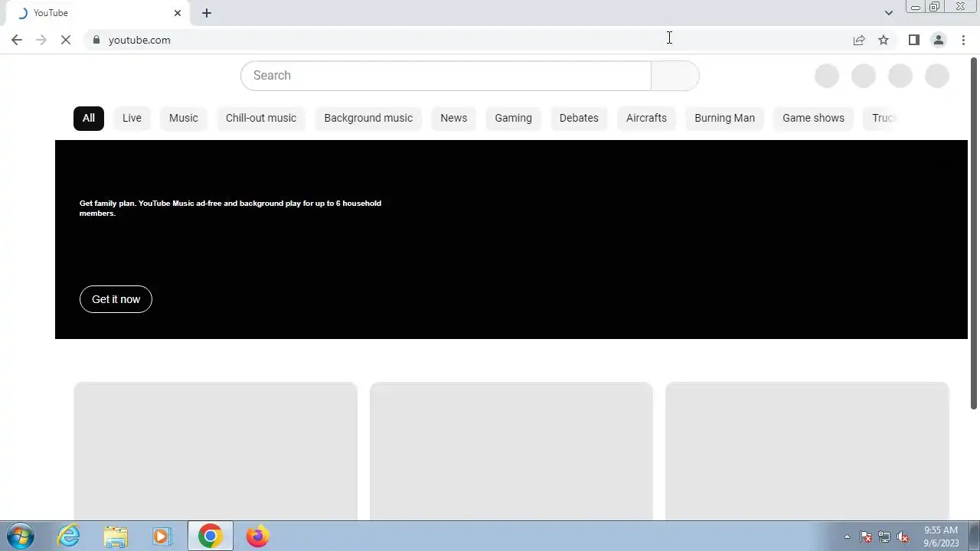Open the first loading video thumbnail
Image resolution: width=980 pixels, height=551 pixels.
point(215,452)
